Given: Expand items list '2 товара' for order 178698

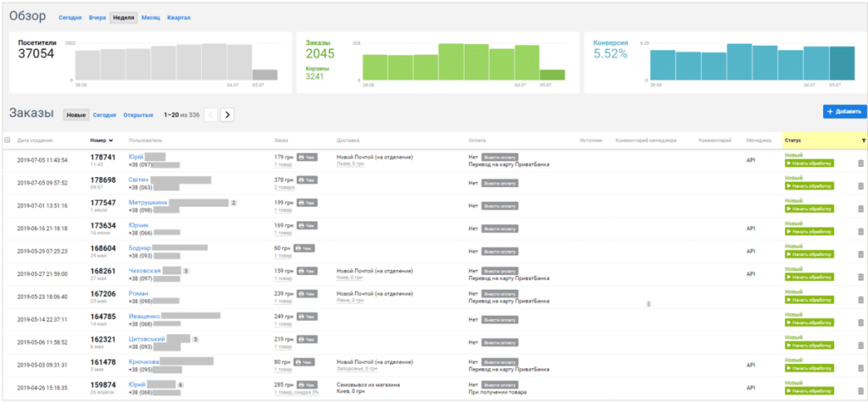Looking at the screenshot, I should tap(285, 187).
